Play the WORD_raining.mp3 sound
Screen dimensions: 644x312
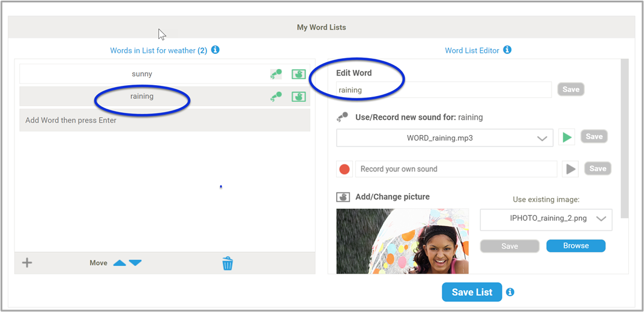click(x=567, y=137)
